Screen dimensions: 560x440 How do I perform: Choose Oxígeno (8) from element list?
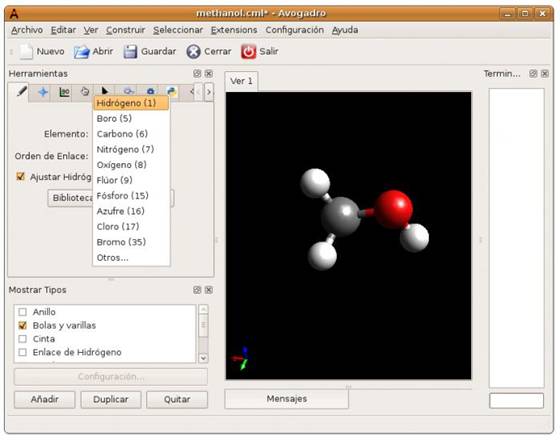tap(131, 165)
